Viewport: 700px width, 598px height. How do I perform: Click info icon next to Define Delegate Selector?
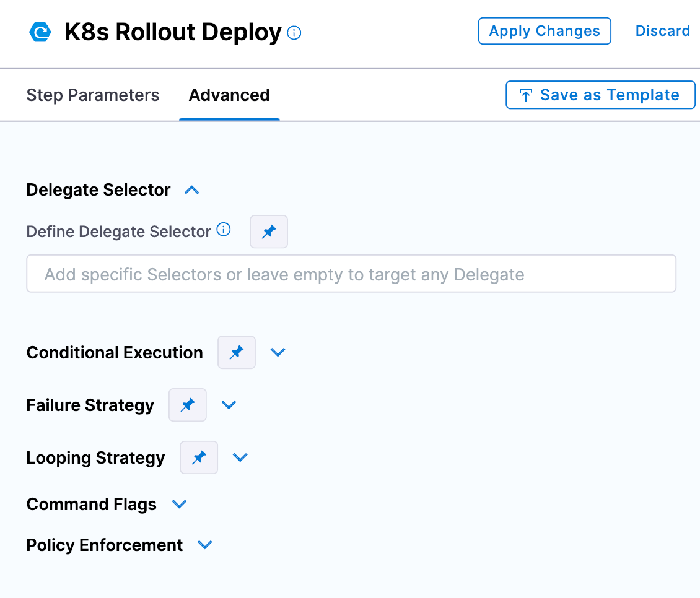[223, 230]
